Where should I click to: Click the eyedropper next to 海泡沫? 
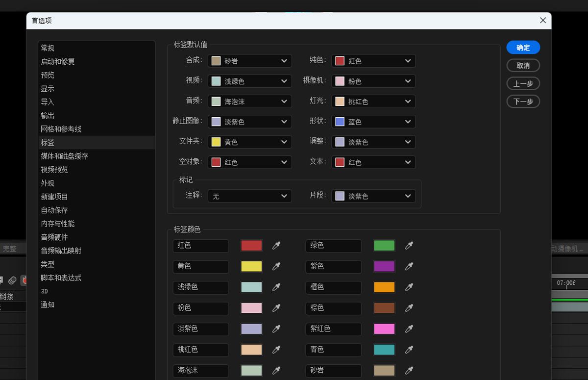(276, 371)
